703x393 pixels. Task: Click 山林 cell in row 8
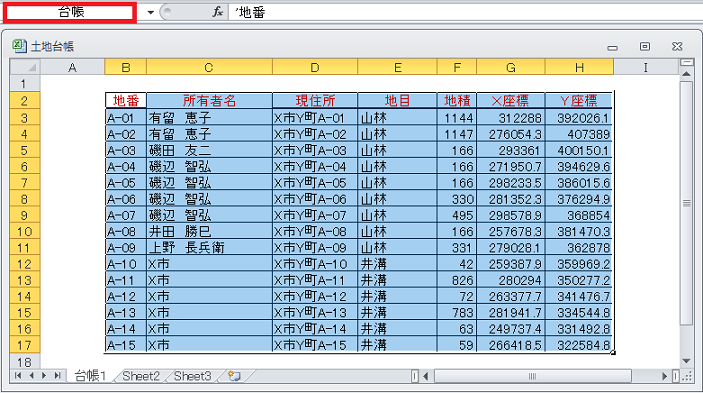pyautogui.click(x=397, y=199)
